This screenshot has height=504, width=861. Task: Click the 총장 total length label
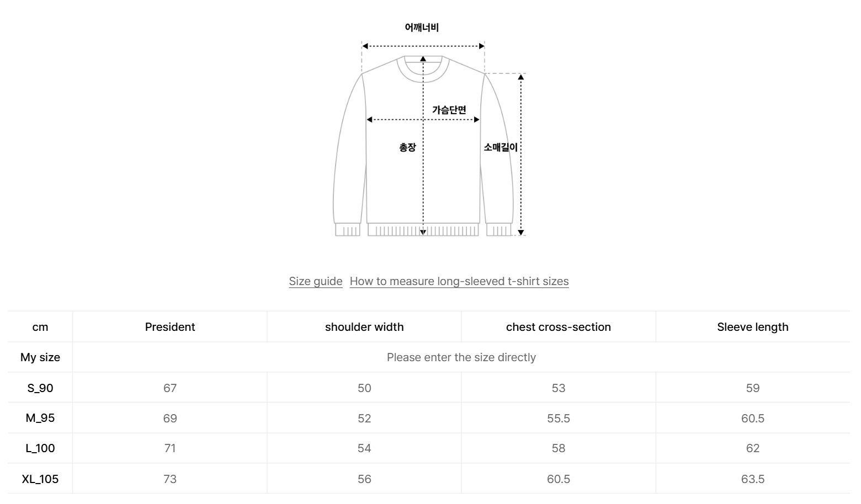[x=407, y=147]
